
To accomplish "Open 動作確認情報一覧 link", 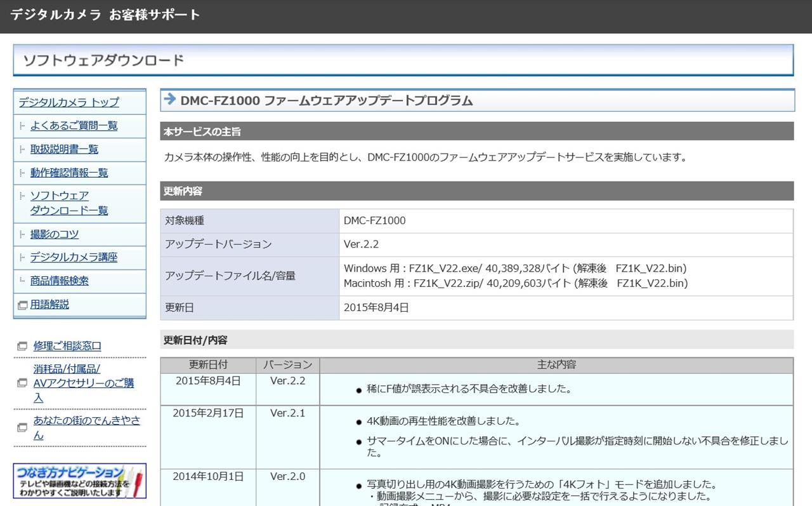I will 69,173.
